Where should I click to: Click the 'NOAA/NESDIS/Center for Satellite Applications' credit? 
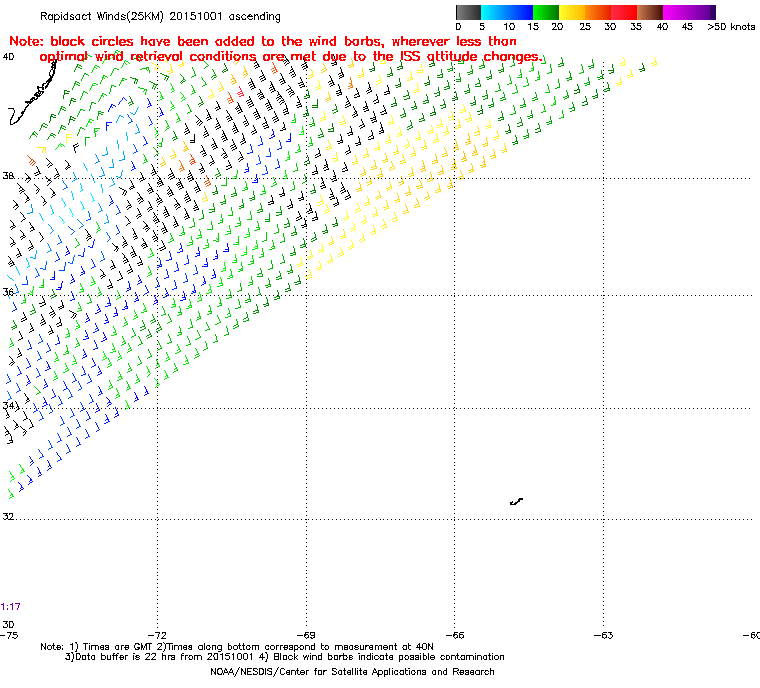[352, 672]
